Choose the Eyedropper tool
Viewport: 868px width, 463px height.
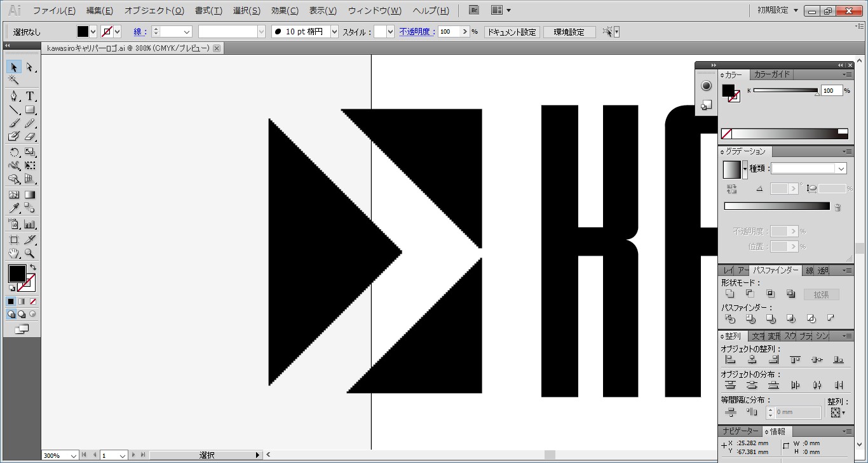click(14, 209)
